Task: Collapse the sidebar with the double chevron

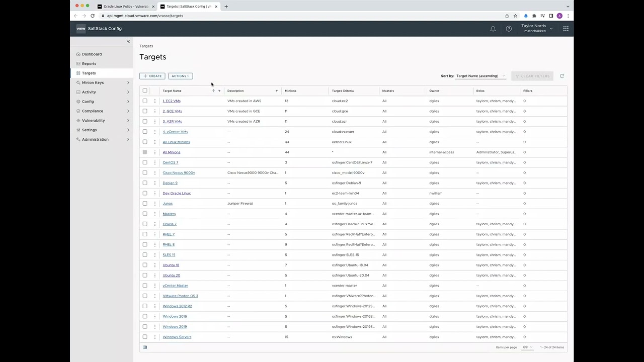Action: [128, 41]
